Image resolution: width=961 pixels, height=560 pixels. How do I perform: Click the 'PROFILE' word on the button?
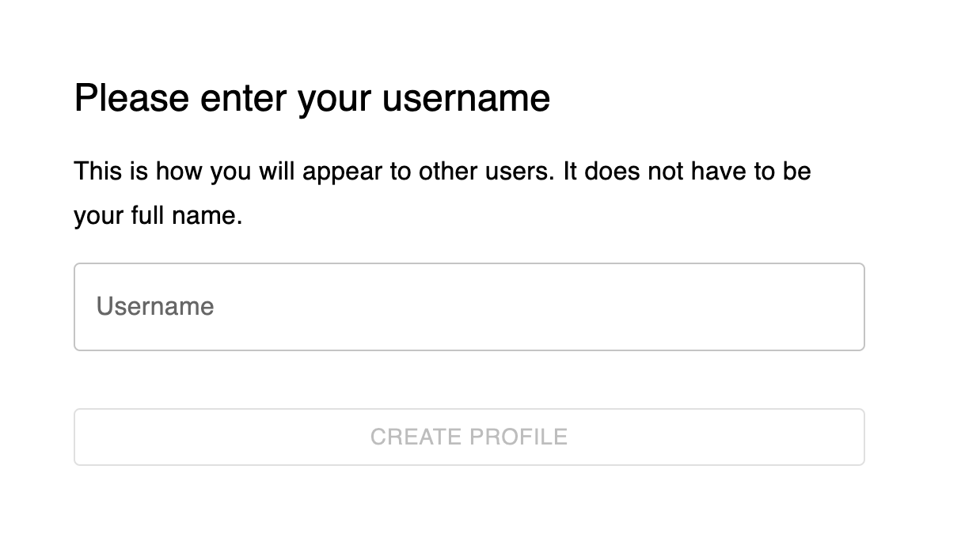click(518, 437)
